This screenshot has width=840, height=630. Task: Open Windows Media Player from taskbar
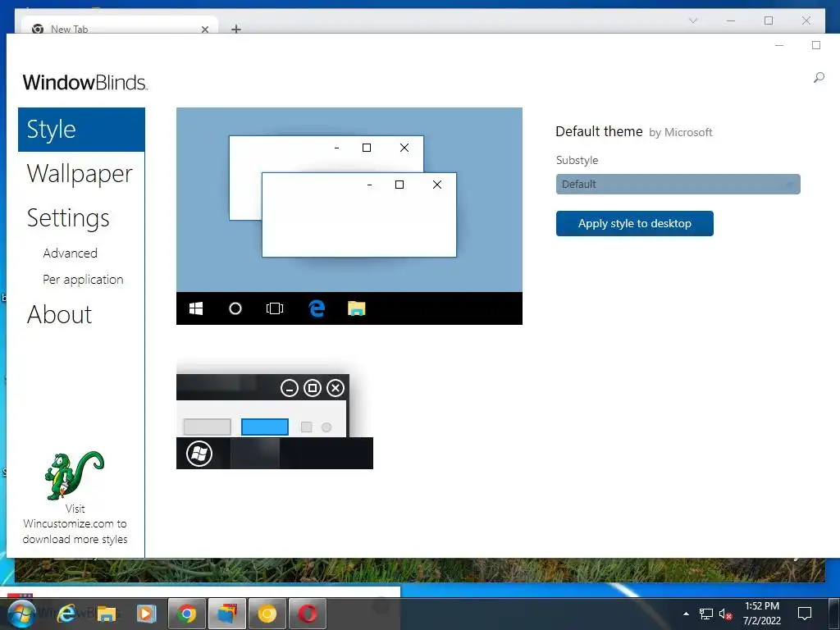(x=146, y=614)
